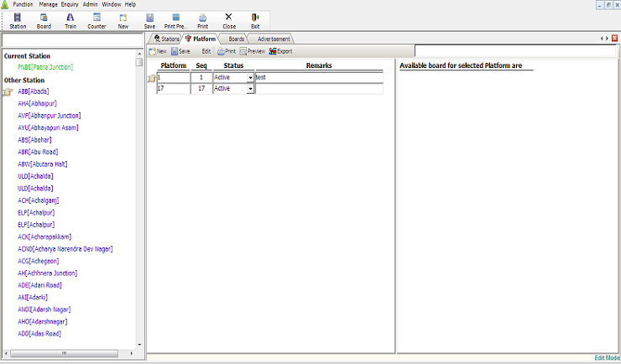Open the Counter toolbar icon
This screenshot has height=364, width=621.
(x=97, y=20)
